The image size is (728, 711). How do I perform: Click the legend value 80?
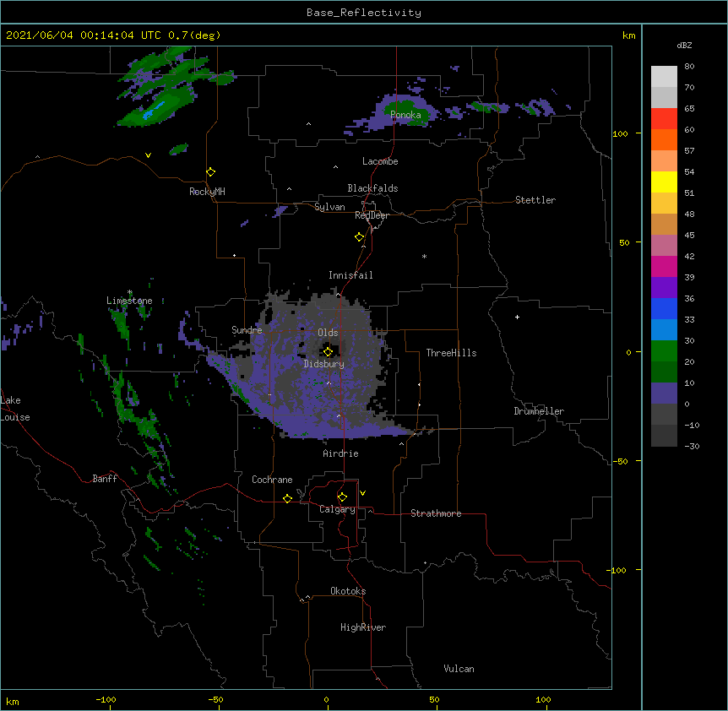click(689, 67)
